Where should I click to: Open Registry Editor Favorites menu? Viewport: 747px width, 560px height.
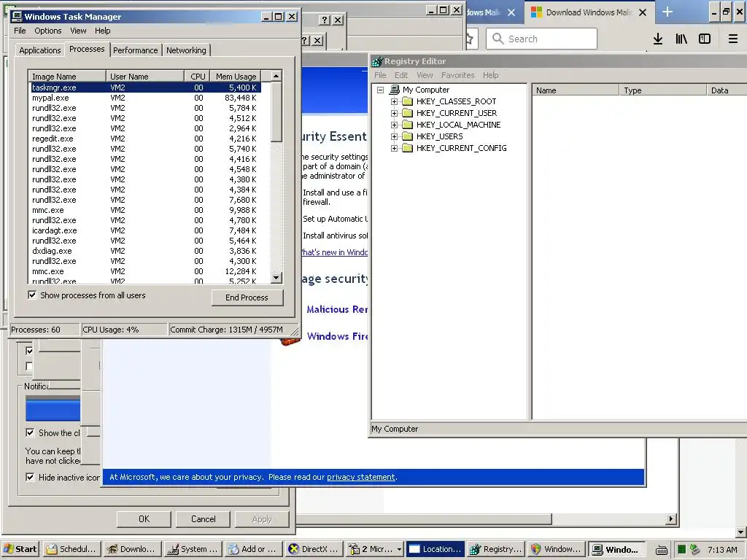pyautogui.click(x=458, y=75)
